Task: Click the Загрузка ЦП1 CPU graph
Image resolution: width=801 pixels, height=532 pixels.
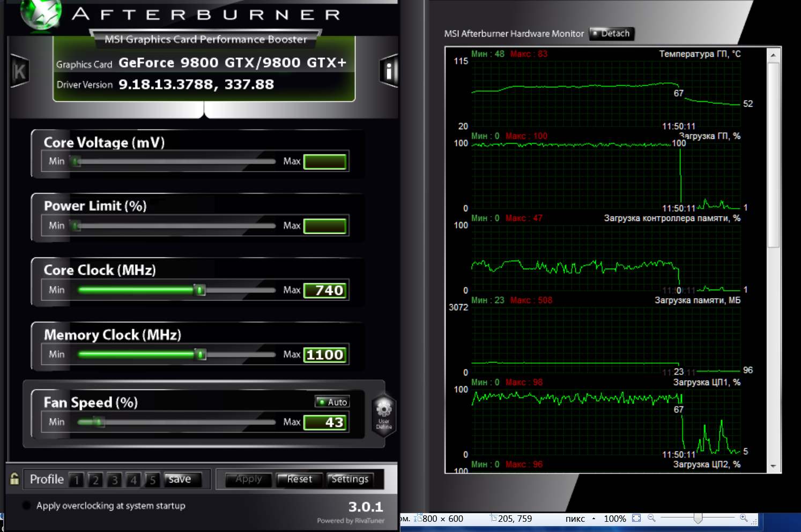Action: click(x=606, y=422)
